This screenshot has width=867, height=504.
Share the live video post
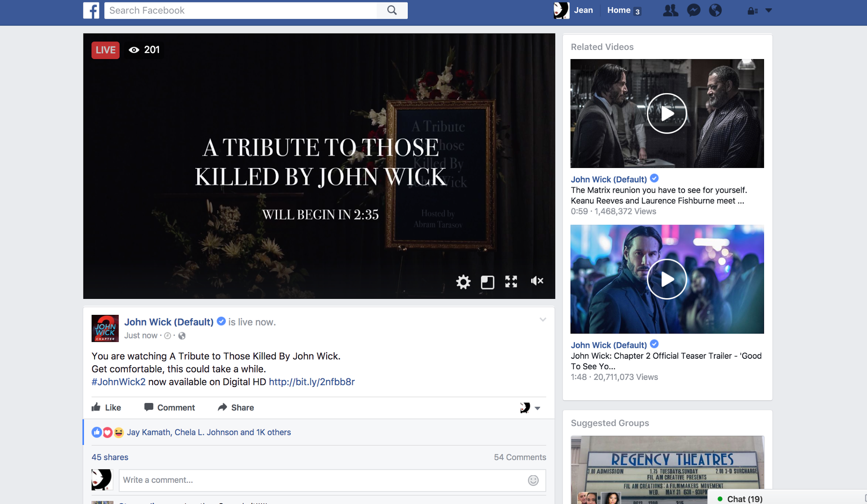click(x=236, y=407)
